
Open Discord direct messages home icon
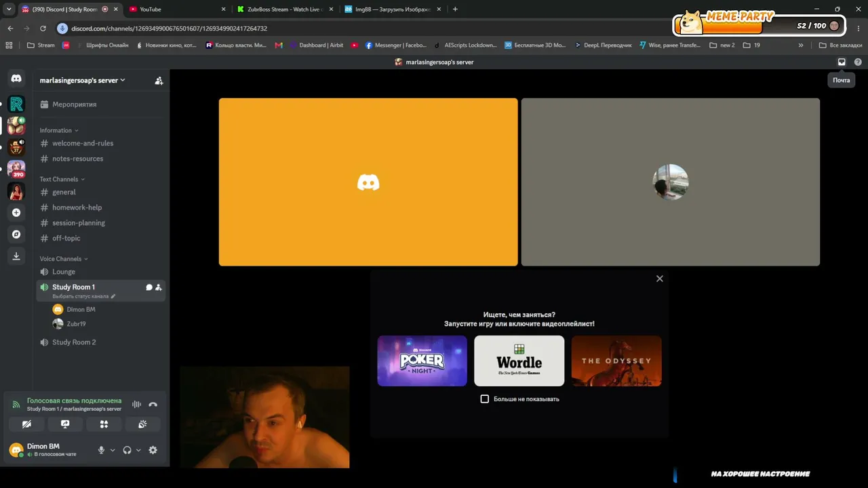click(x=16, y=79)
